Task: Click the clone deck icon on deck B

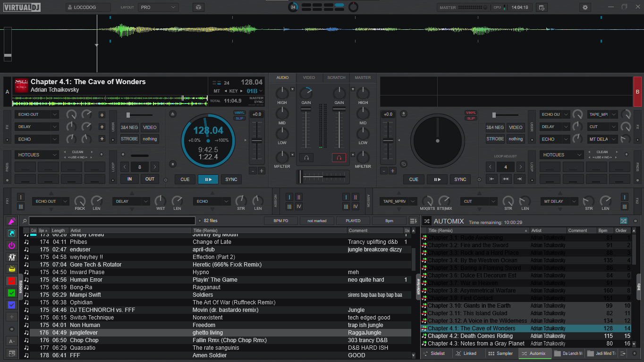Action: (x=403, y=164)
